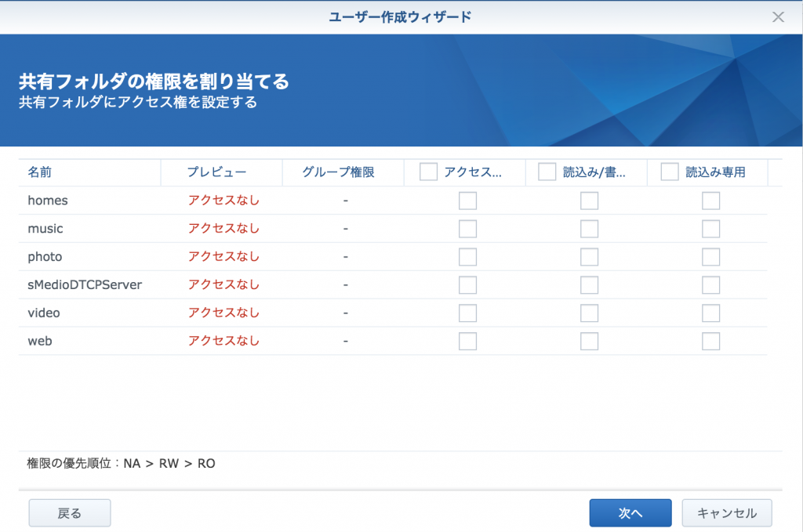Click アクセスなし preview in homes row
Screen dimensions: 803x532
(x=223, y=201)
